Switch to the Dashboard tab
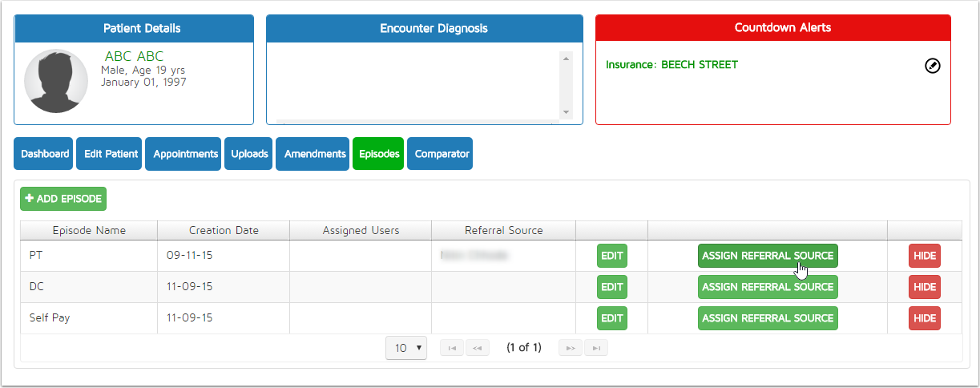This screenshot has width=980, height=388. pos(44,154)
